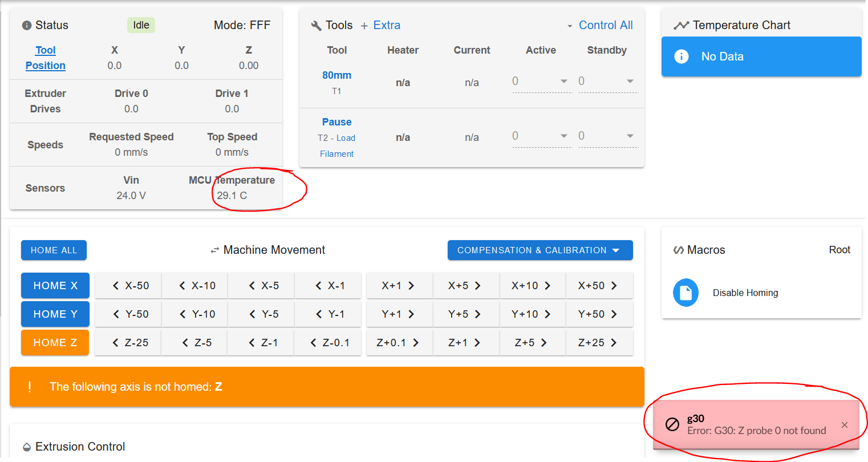Move Z axis by -25
The image size is (868, 462).
coord(128,343)
